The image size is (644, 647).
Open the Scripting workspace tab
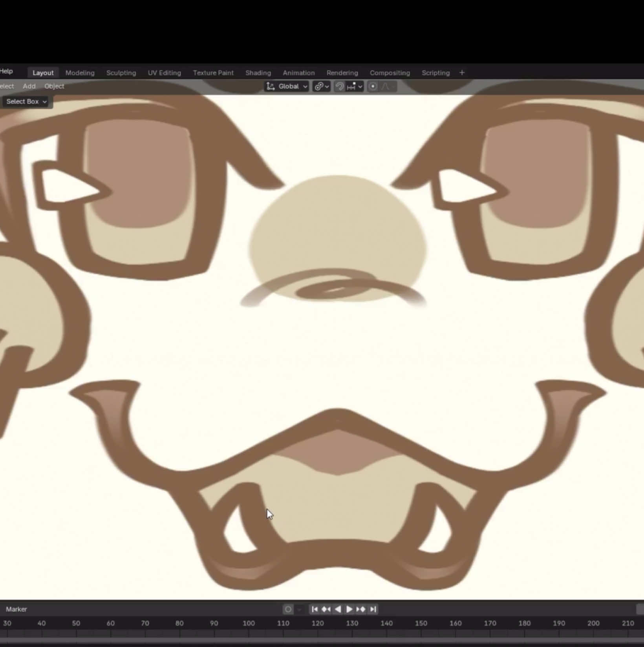coord(435,73)
